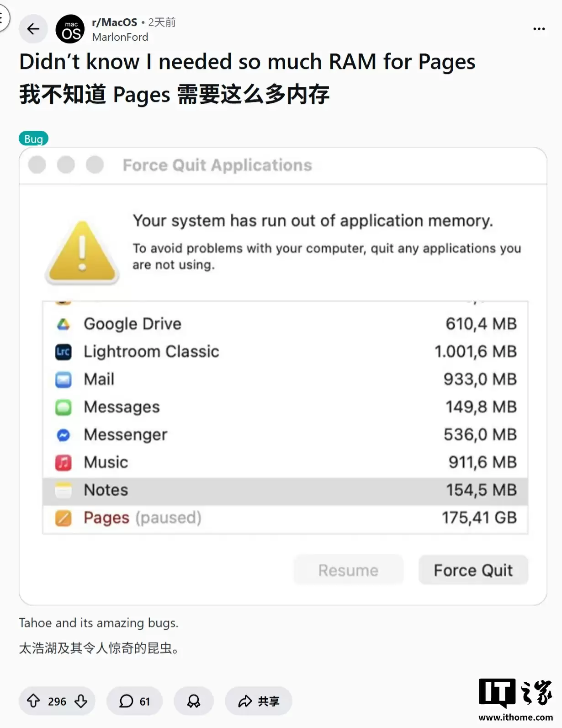Toggle the upvote arrow

pyautogui.click(x=33, y=701)
